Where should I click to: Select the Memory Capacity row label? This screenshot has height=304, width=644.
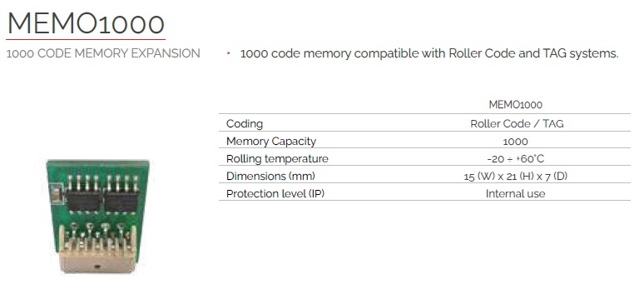(271, 141)
